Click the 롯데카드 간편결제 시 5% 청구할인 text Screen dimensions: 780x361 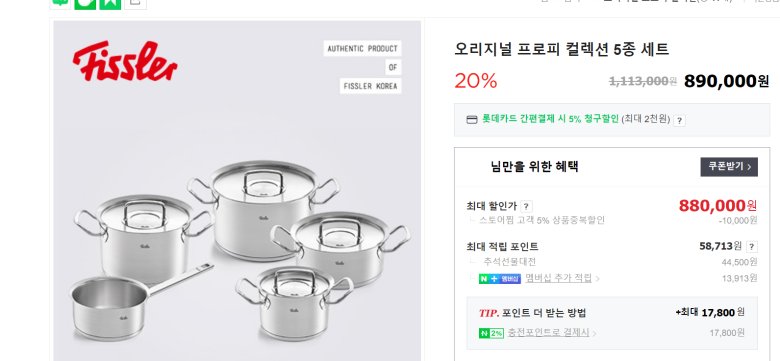[550, 119]
